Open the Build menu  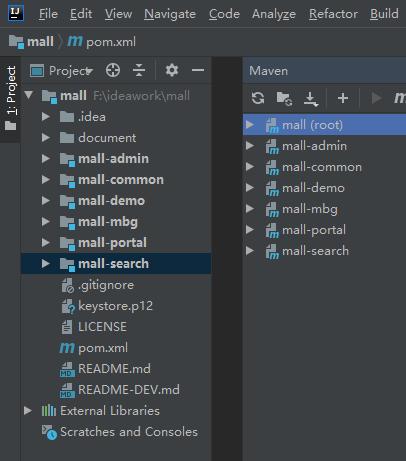(384, 14)
